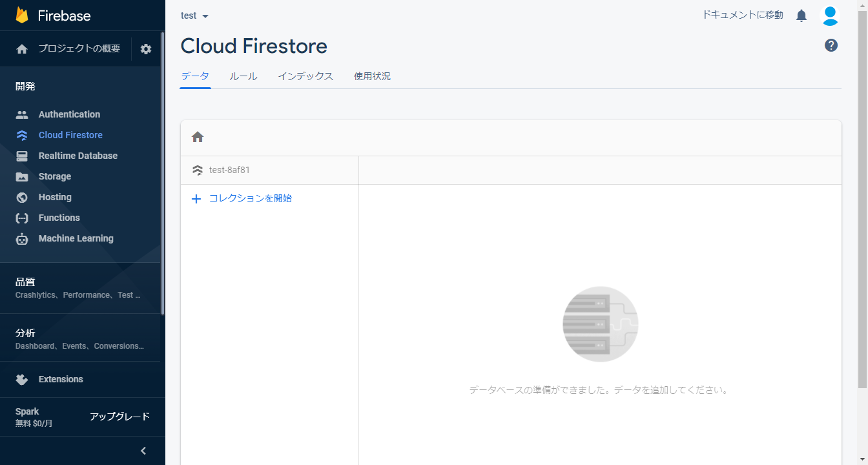Collapse the sidebar with chevron arrow
The image size is (868, 465).
tap(143, 451)
